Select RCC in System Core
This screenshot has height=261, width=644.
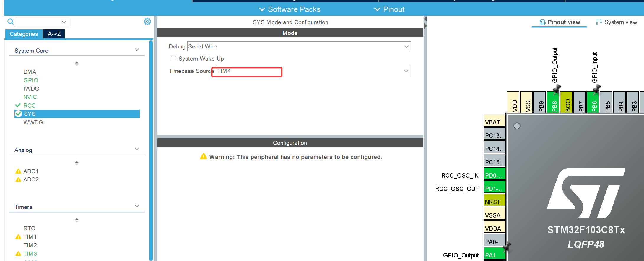[x=30, y=106]
